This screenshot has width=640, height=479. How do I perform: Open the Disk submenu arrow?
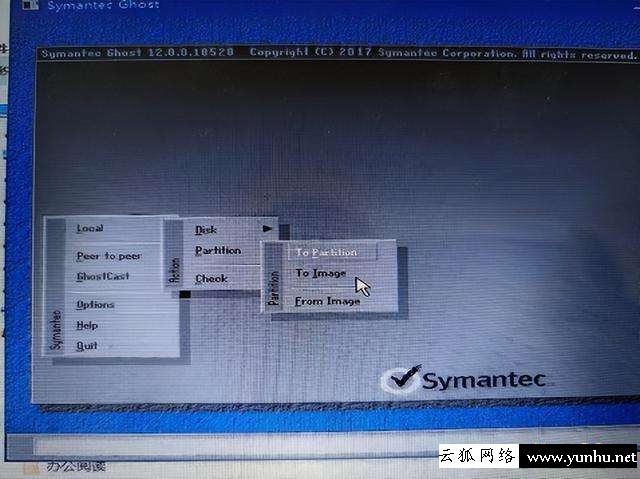[x=267, y=229]
